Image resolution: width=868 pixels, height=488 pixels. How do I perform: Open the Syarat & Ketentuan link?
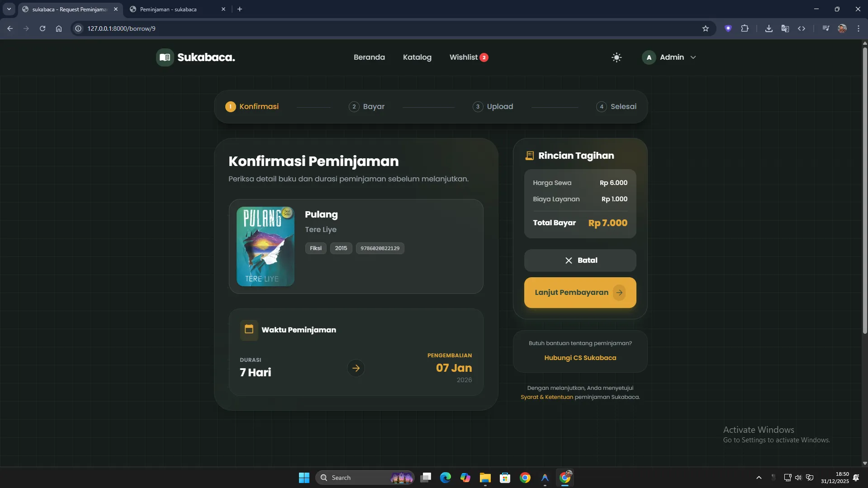click(x=546, y=397)
